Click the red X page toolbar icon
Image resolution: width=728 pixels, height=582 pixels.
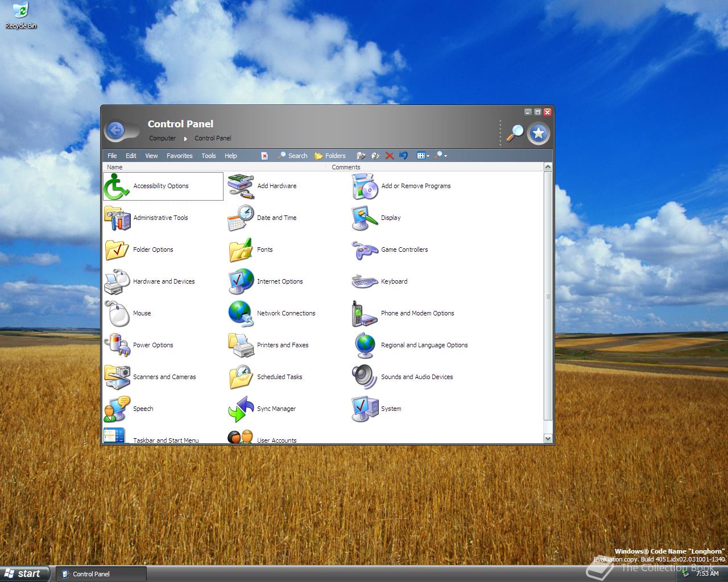point(264,156)
